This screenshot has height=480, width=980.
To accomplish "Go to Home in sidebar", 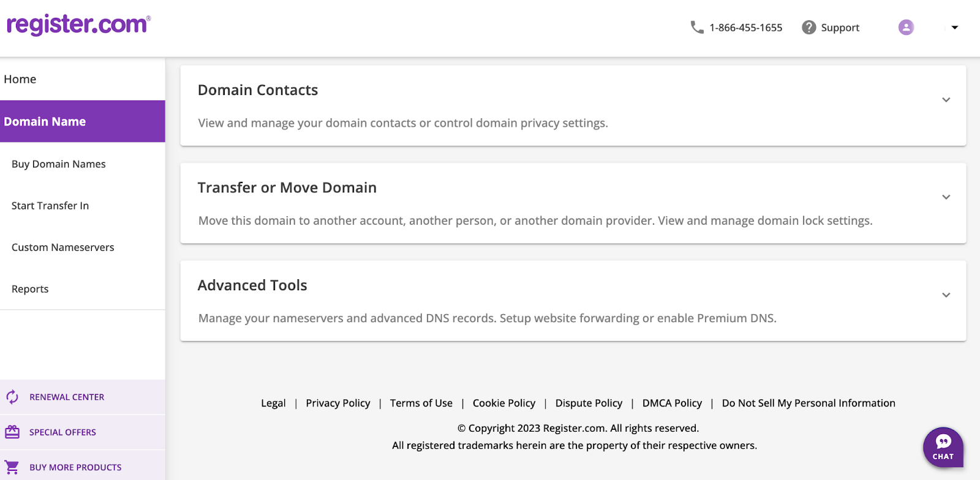I will tap(20, 79).
